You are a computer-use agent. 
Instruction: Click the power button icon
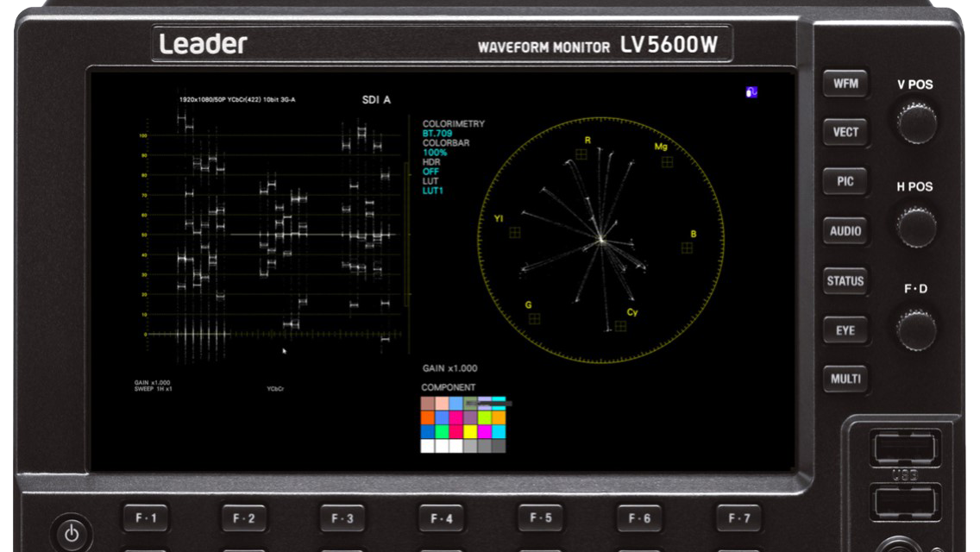(x=72, y=533)
